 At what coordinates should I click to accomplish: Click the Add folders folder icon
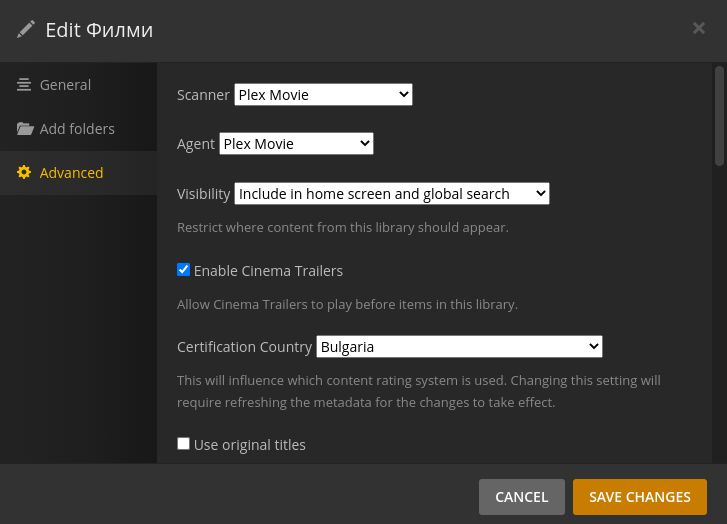(25, 129)
